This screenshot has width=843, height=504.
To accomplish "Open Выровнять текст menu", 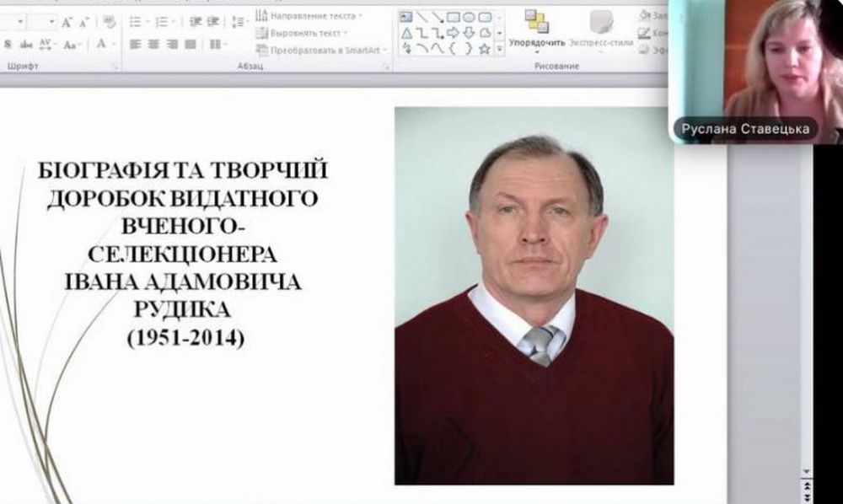I will coord(303,33).
